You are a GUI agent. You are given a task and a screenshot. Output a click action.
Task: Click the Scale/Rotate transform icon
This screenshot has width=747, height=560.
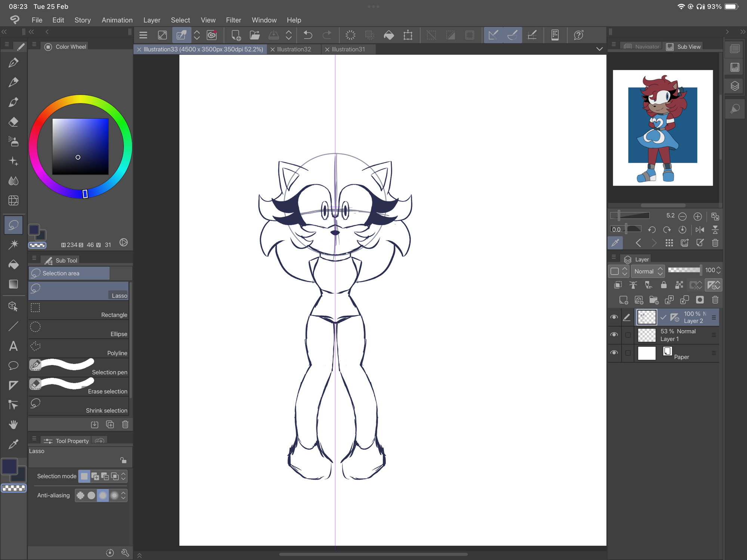point(408,35)
